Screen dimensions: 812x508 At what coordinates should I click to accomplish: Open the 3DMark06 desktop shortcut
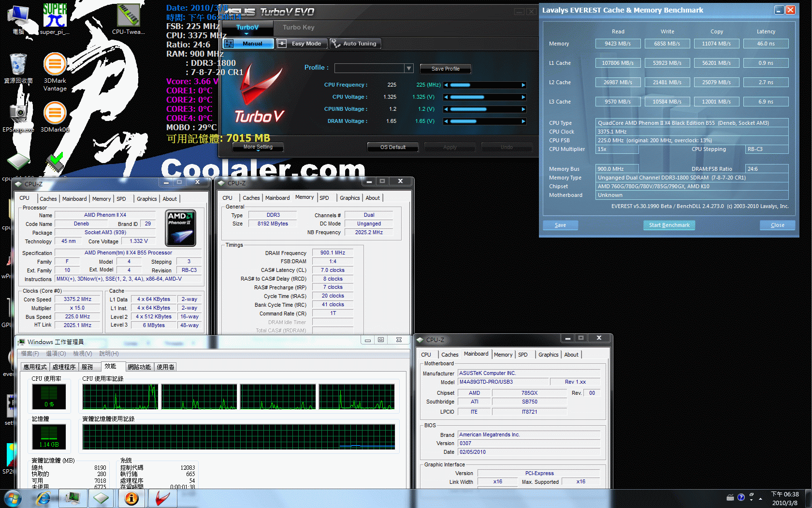click(x=55, y=117)
